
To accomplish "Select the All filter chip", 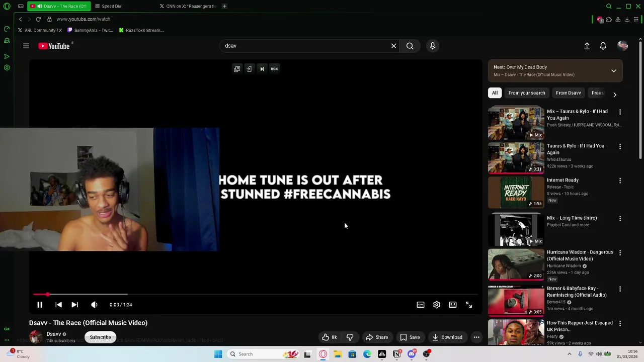I will [x=495, y=93].
